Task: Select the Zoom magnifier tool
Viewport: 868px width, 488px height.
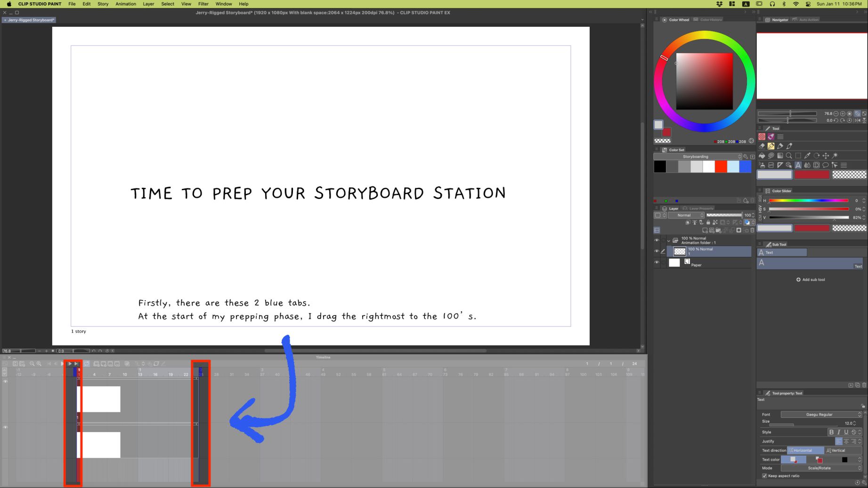Action: [789, 155]
